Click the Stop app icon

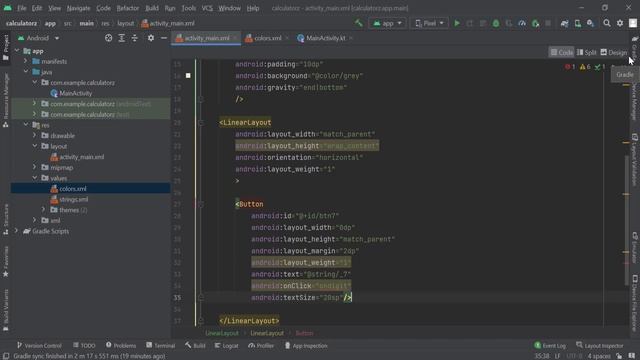tap(548, 24)
